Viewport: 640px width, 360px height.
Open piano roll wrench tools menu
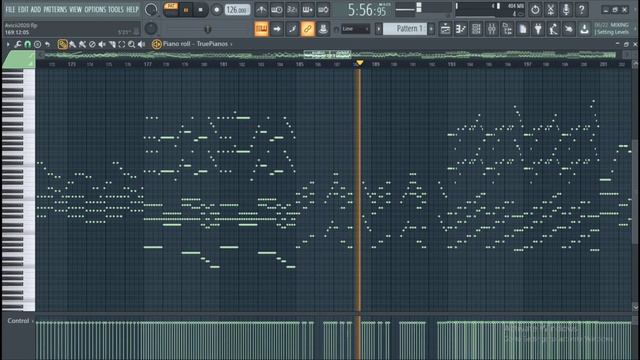[18, 44]
